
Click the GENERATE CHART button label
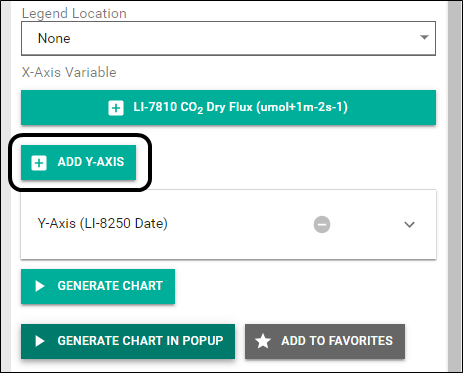110,286
